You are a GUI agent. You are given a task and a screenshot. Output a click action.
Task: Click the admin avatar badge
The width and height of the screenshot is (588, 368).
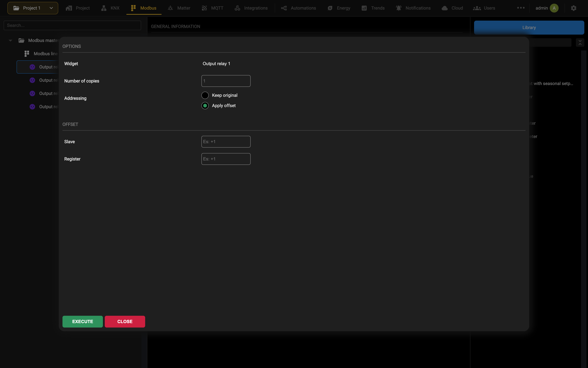(x=554, y=8)
